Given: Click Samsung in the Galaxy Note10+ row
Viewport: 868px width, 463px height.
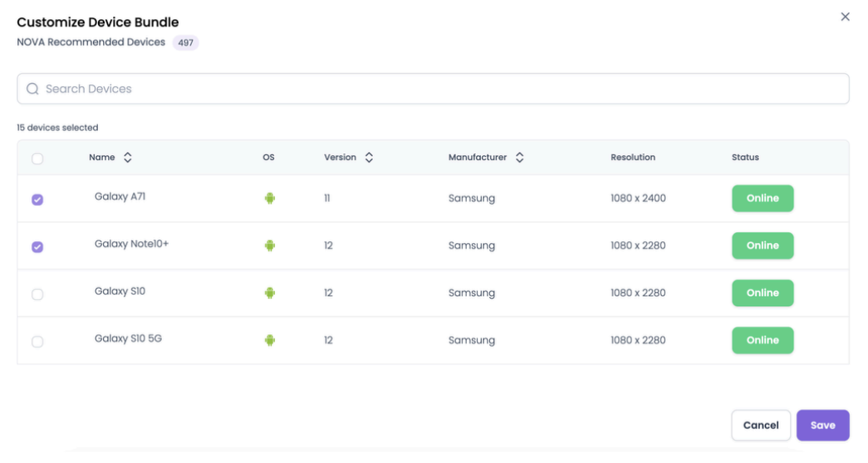Looking at the screenshot, I should [472, 246].
